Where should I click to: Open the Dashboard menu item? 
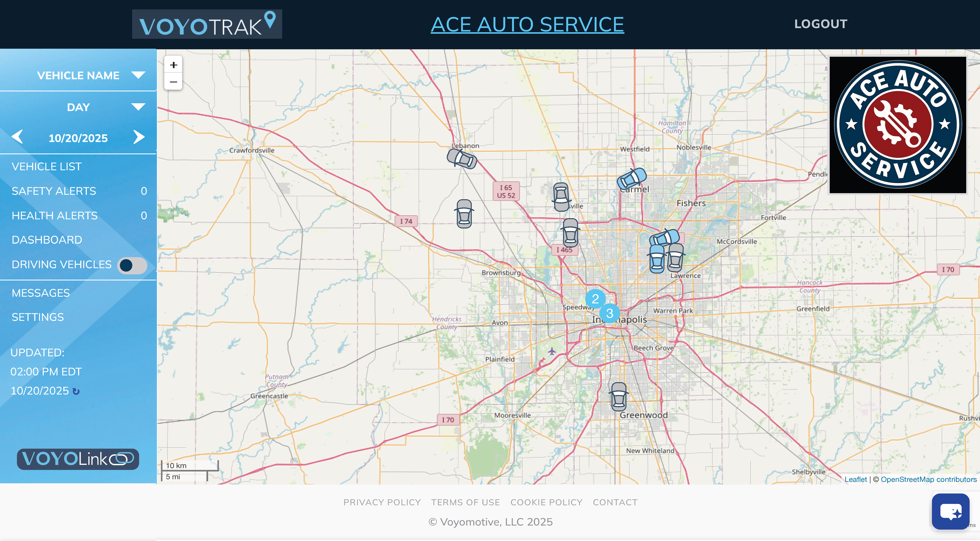(x=47, y=240)
